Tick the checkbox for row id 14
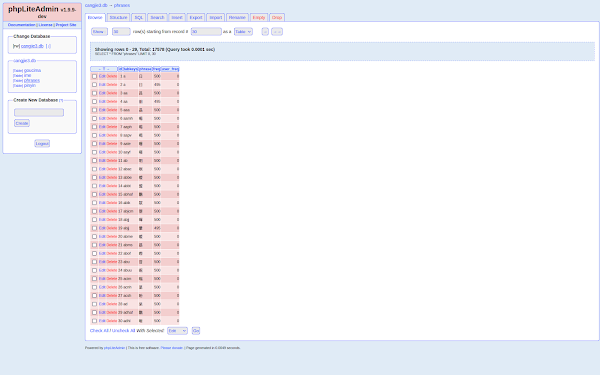600x375 pixels. (95, 186)
